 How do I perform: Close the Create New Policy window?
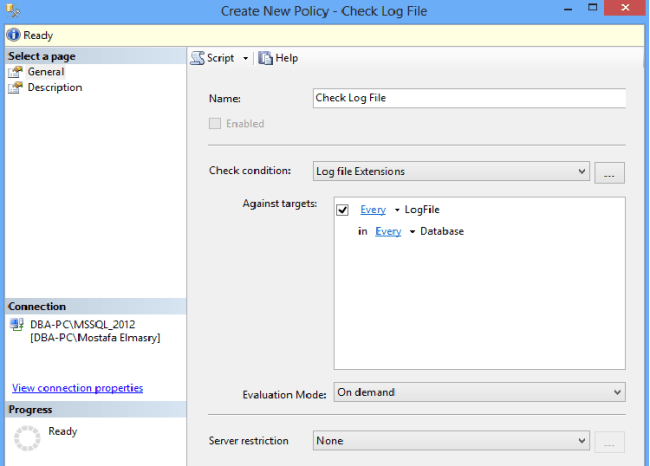click(x=625, y=7)
